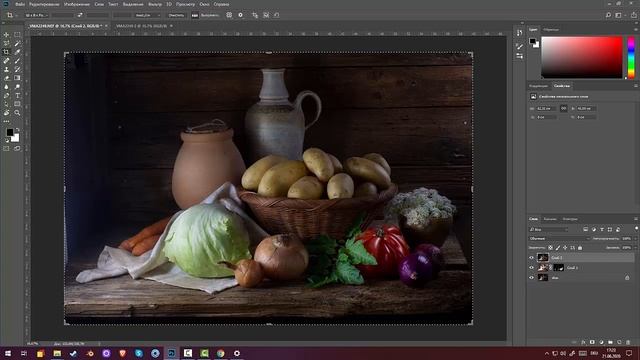Create a new layer icon
The image size is (640, 360).
click(x=619, y=342)
